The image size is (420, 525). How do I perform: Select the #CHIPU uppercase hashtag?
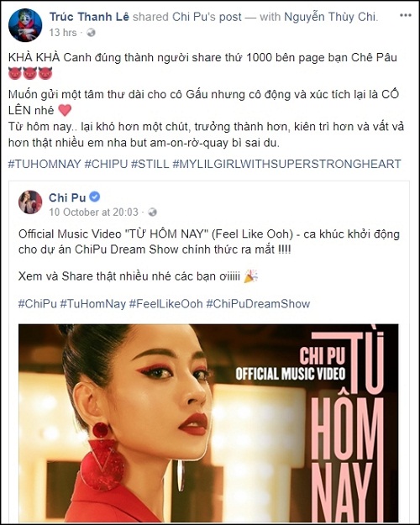[x=106, y=164]
